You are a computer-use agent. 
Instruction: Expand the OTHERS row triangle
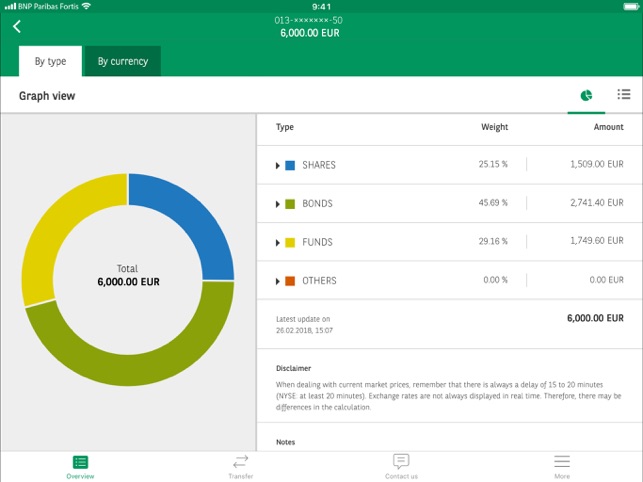(278, 281)
